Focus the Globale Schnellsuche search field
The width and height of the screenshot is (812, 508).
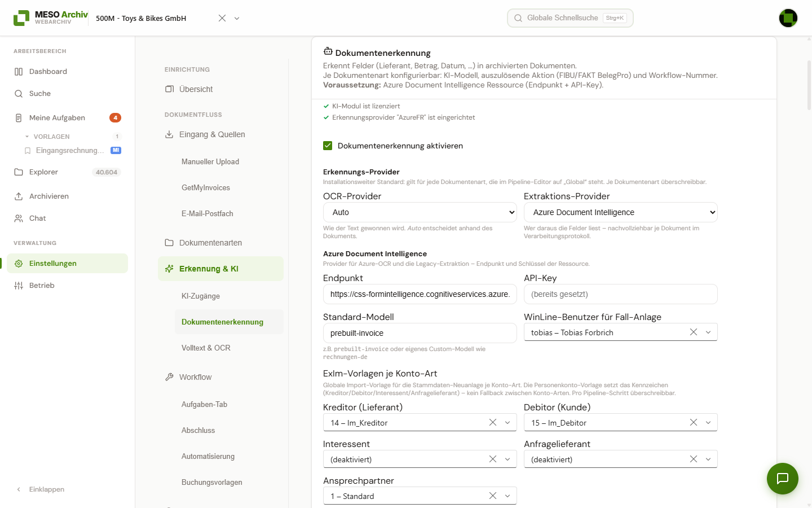coord(570,18)
